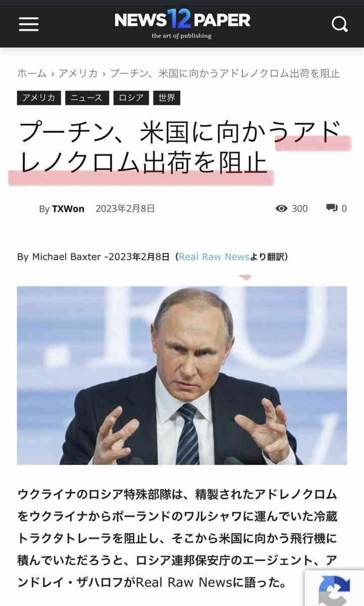
Task: Select the 世界 category tag
Action: (167, 98)
